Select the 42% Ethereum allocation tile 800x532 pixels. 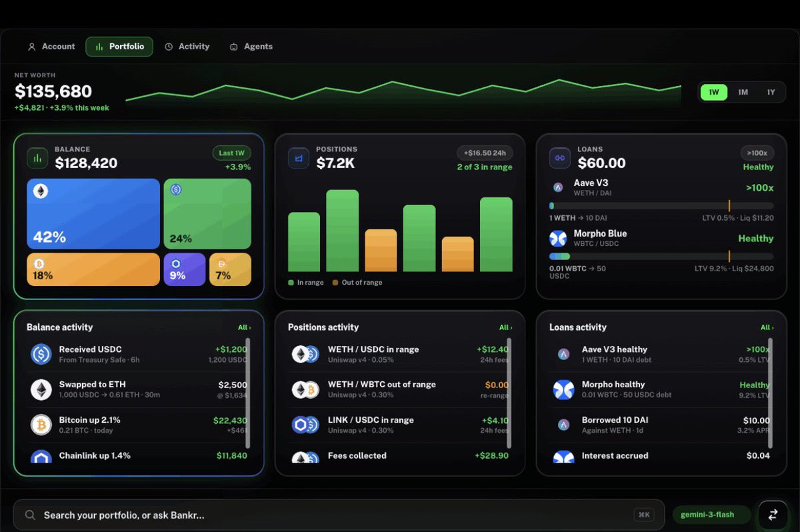[x=93, y=214]
